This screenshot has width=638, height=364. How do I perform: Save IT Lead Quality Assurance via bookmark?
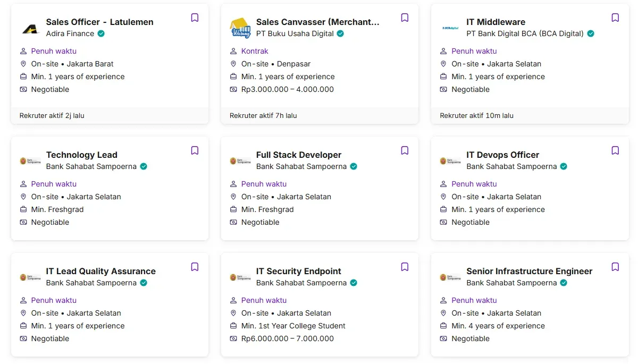click(x=195, y=267)
